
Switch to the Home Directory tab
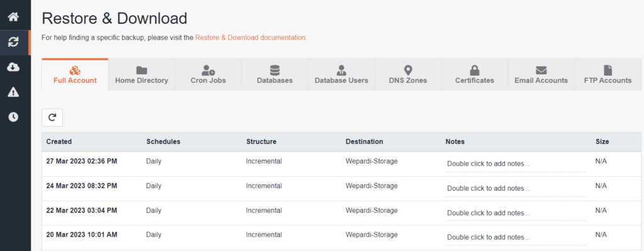(x=142, y=74)
